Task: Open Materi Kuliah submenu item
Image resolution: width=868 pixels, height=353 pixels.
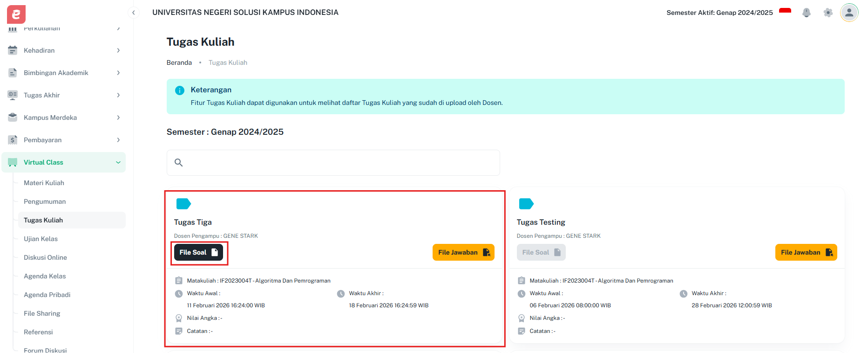Action: [72, 183]
